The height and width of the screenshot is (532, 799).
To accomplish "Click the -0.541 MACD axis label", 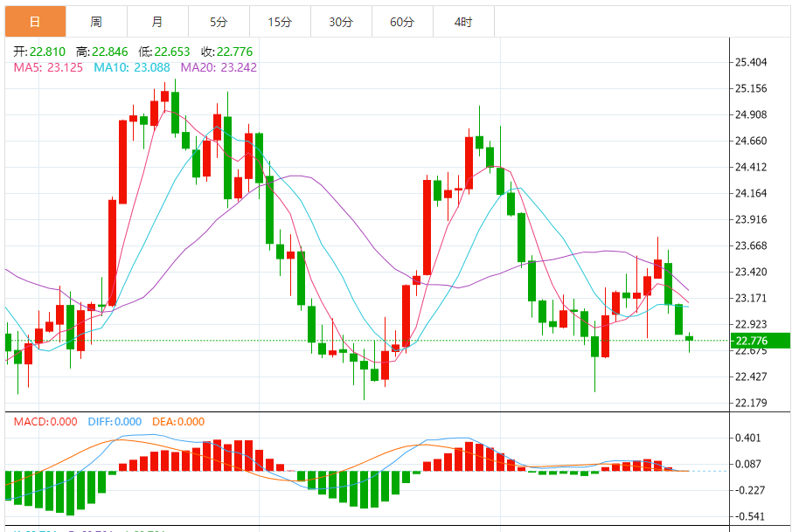I will 749,516.
